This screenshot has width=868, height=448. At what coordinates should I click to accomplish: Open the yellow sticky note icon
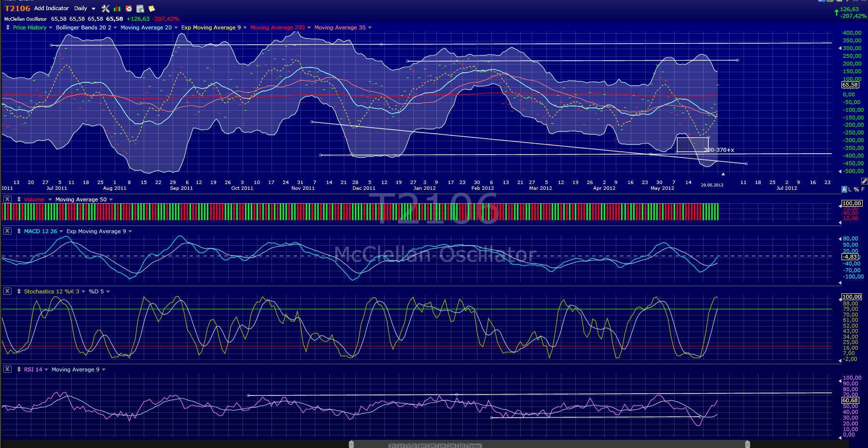click(x=151, y=9)
